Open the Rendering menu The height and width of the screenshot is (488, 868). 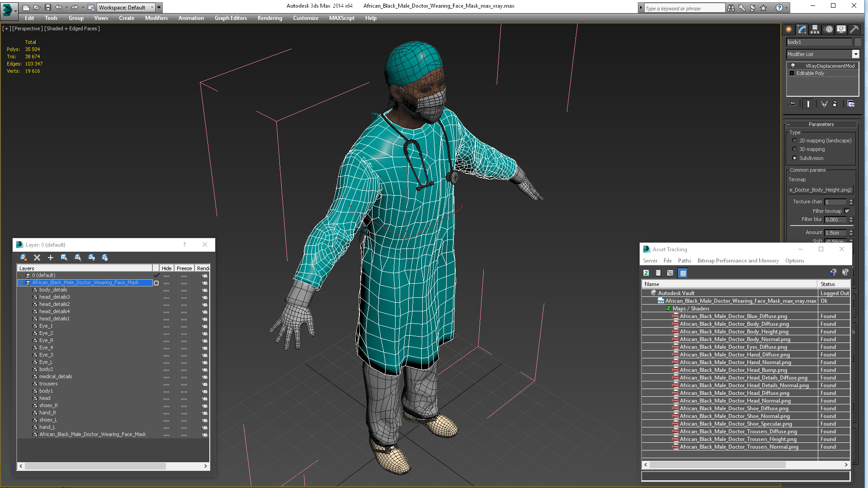(270, 18)
